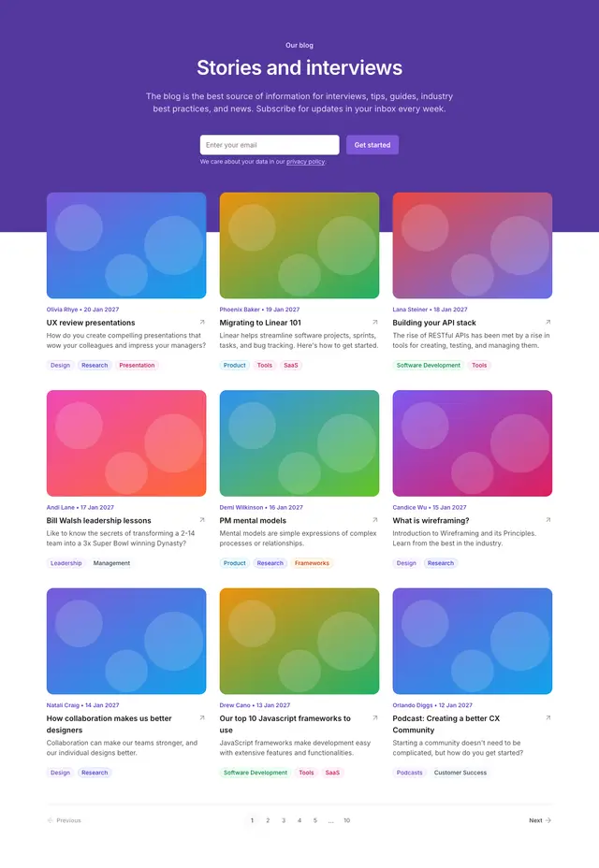Viewport: 599px width, 868px height.
Task: Open arrow icon beside Bill Walsh leadership lessons
Action: pyautogui.click(x=202, y=520)
